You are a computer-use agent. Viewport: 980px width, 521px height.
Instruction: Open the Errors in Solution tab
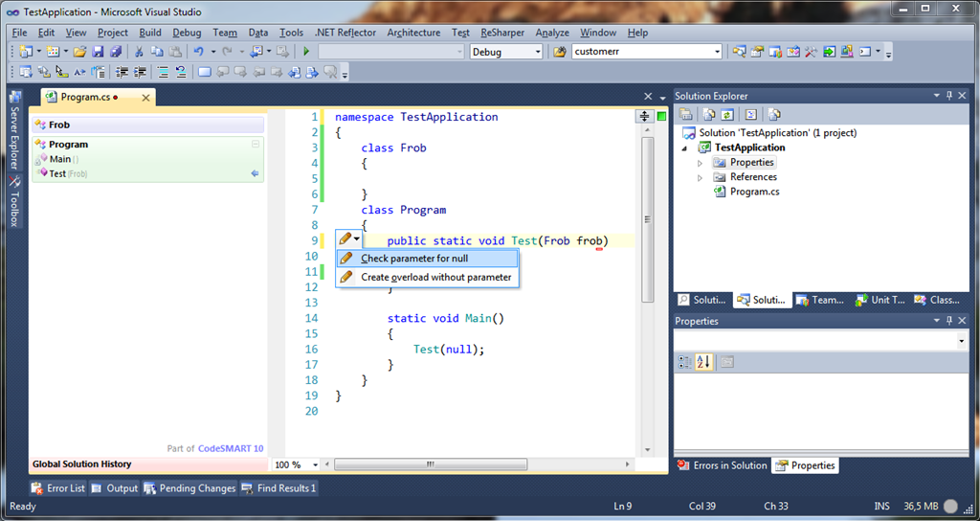[723, 465]
